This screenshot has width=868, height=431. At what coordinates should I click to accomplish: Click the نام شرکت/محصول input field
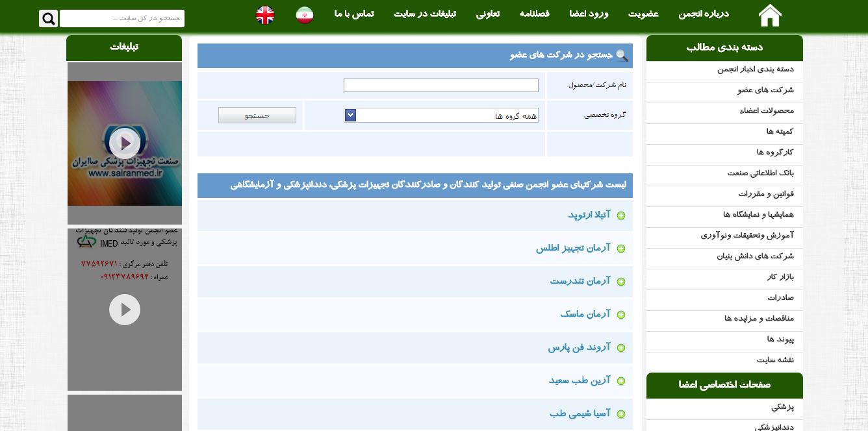click(441, 85)
